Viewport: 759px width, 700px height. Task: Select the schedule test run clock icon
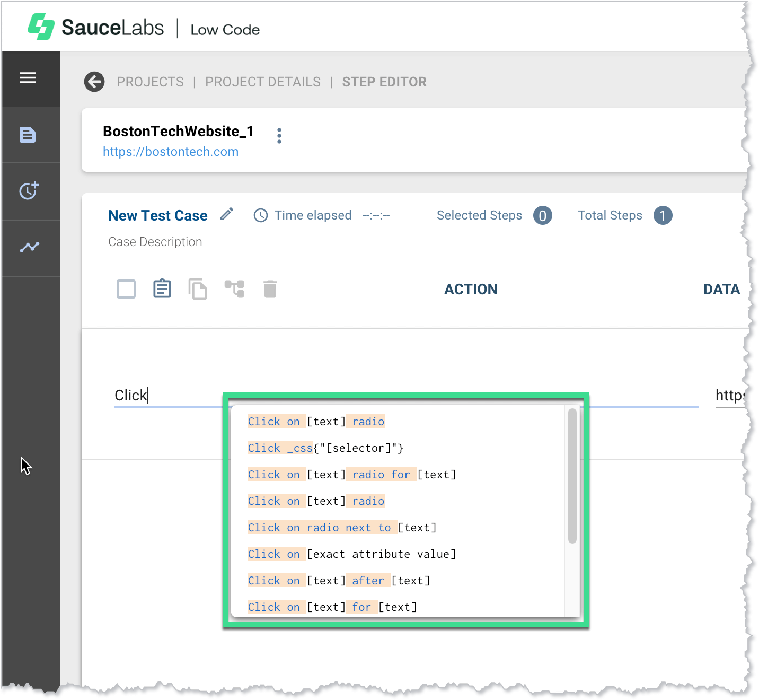coord(27,191)
